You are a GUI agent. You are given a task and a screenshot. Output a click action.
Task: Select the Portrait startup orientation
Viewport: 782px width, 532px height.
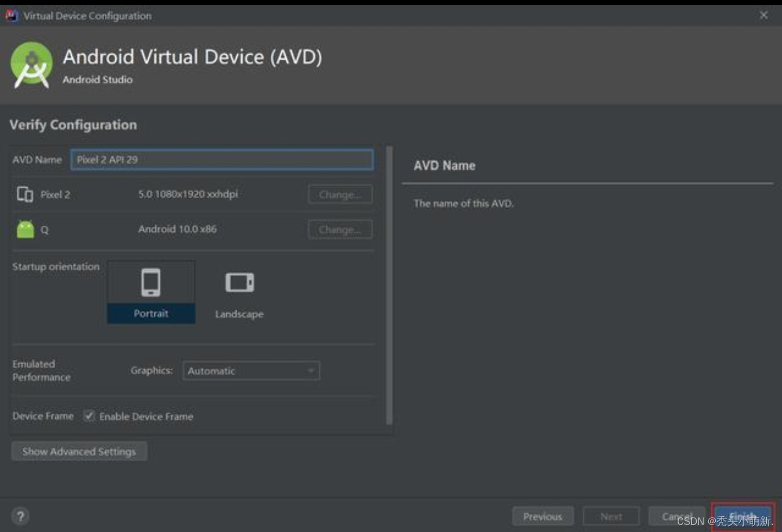point(151,293)
